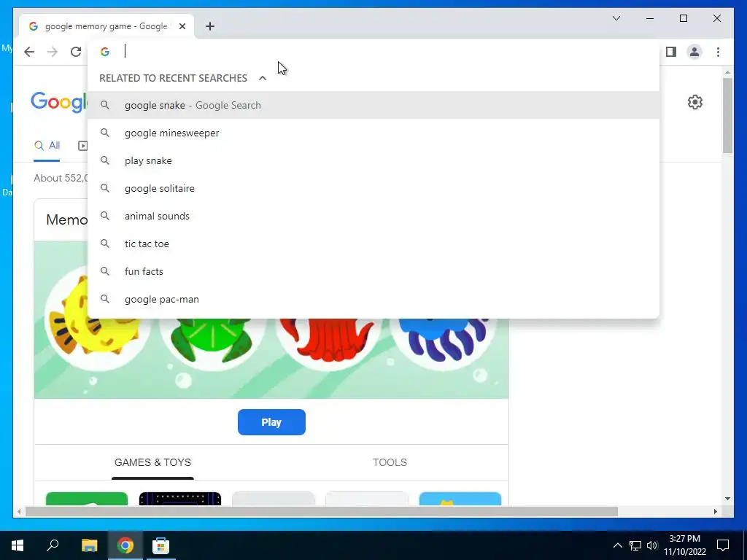Click the taskbar clock and date
The image size is (747, 560).
pos(684,545)
